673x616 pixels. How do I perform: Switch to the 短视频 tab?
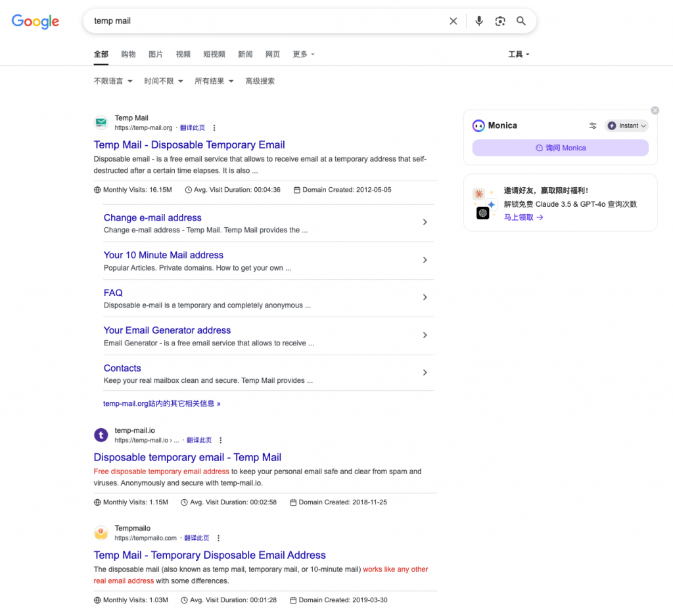214,55
